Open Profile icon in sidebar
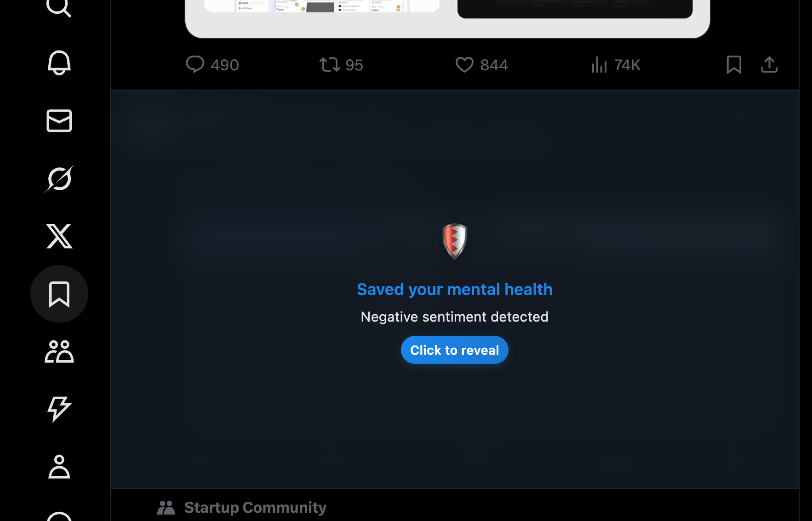 click(x=59, y=467)
